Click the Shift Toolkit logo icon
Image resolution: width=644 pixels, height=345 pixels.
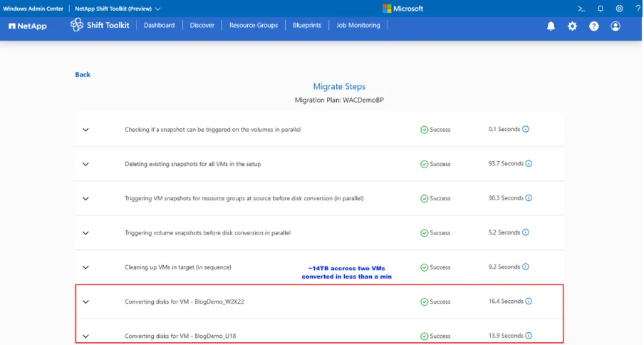[x=77, y=25]
